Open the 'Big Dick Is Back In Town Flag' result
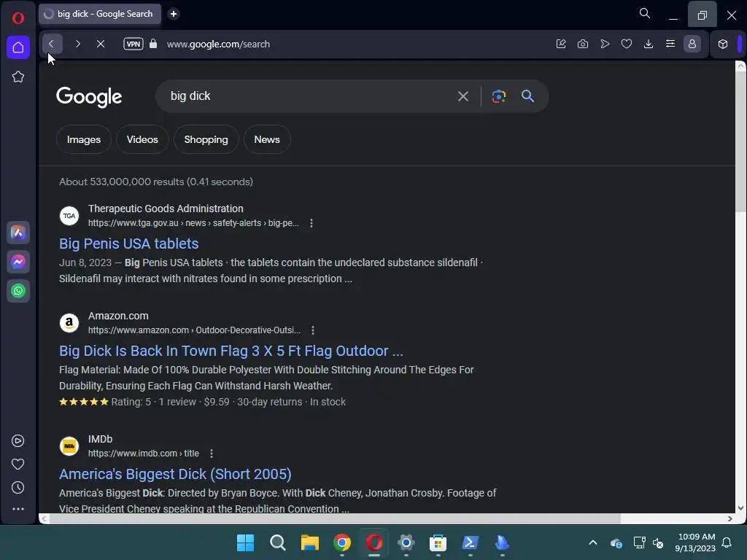The image size is (747, 560). click(231, 351)
